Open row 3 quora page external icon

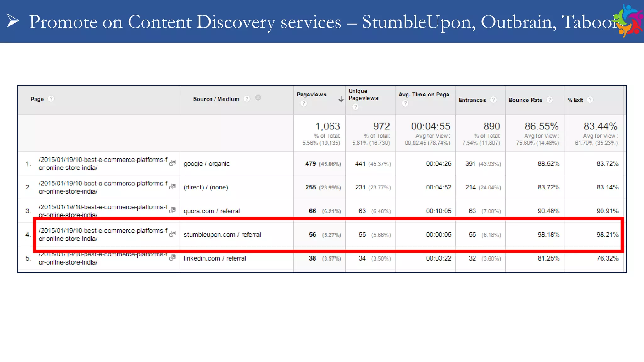(x=173, y=210)
